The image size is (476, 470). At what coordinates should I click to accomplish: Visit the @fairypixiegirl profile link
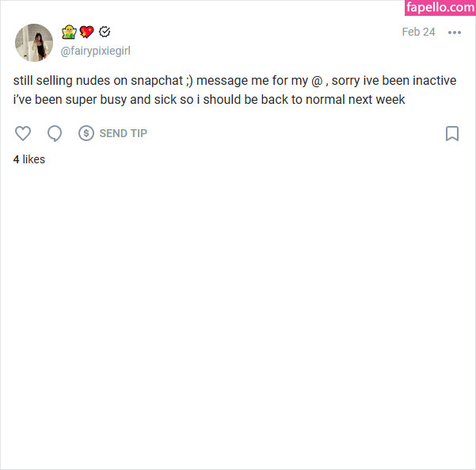[96, 51]
